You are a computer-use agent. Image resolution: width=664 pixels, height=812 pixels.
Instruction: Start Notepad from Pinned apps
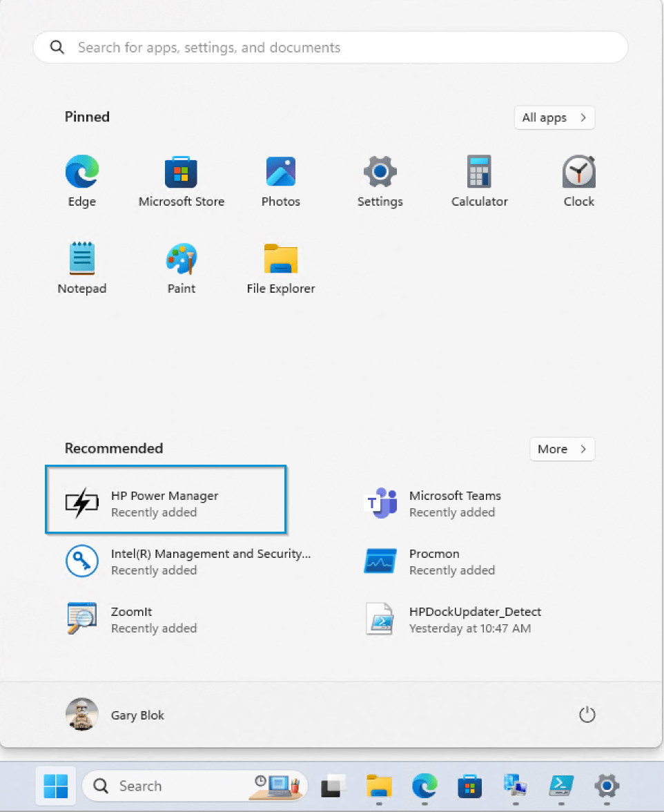point(81,266)
